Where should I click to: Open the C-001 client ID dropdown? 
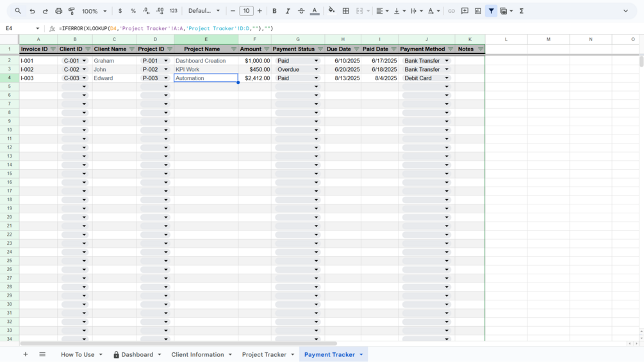pos(84,61)
